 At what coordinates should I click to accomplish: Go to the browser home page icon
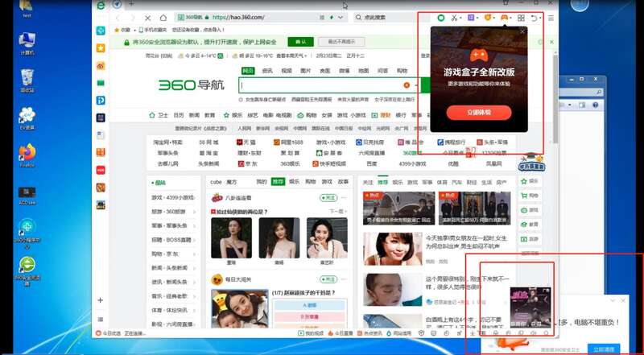click(163, 18)
